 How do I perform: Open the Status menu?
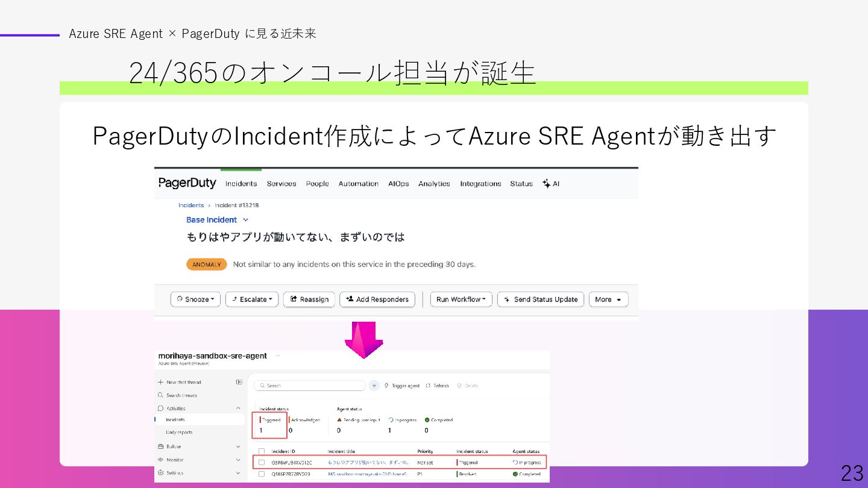pos(521,184)
